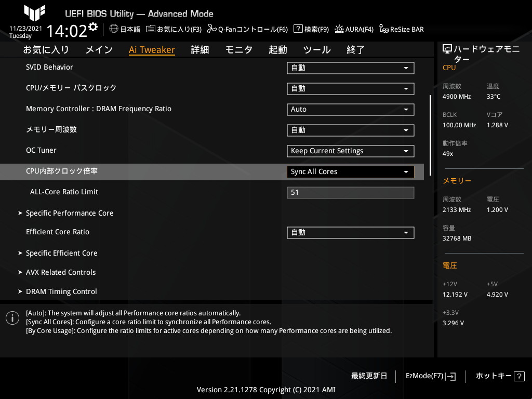Click the info icon in help panel
532x399 pixels.
pos(12,318)
